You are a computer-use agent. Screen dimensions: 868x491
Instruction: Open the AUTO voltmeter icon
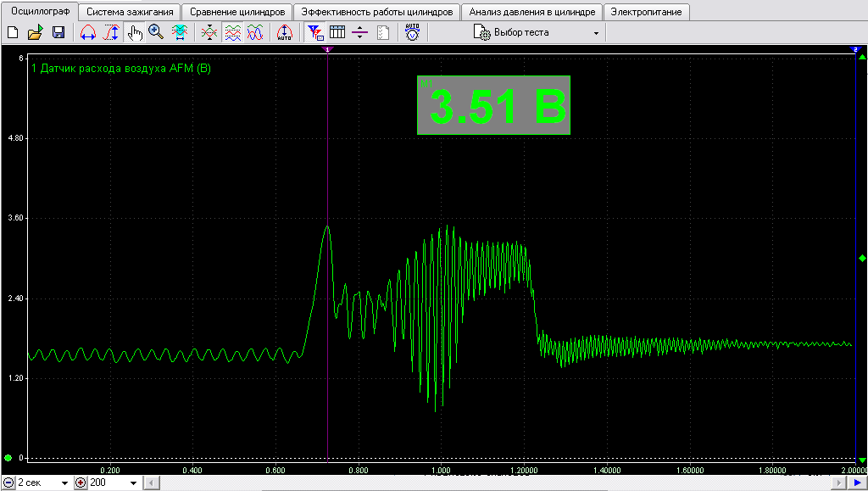(413, 32)
